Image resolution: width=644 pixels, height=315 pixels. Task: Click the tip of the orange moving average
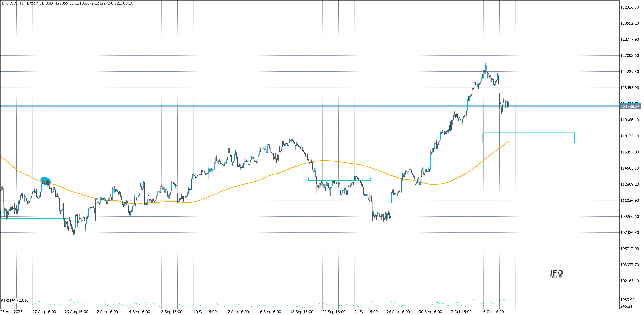[508, 141]
